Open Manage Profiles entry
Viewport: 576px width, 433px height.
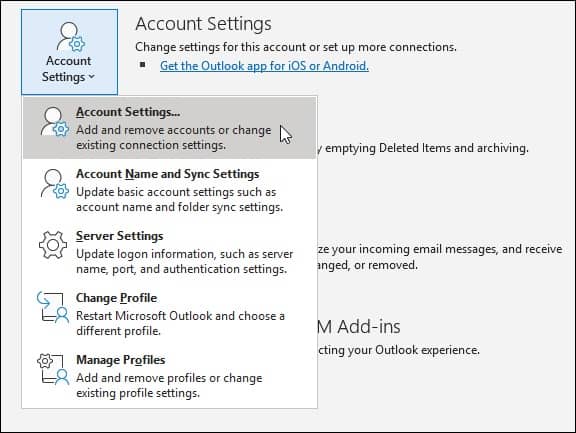169,376
